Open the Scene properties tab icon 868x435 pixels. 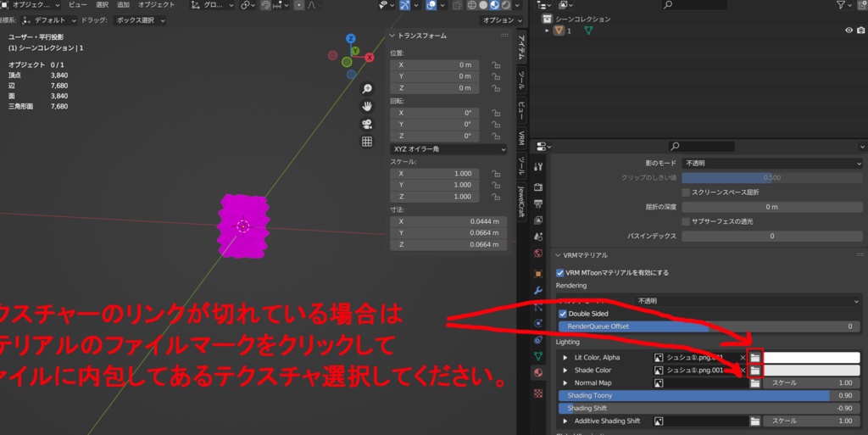click(538, 237)
